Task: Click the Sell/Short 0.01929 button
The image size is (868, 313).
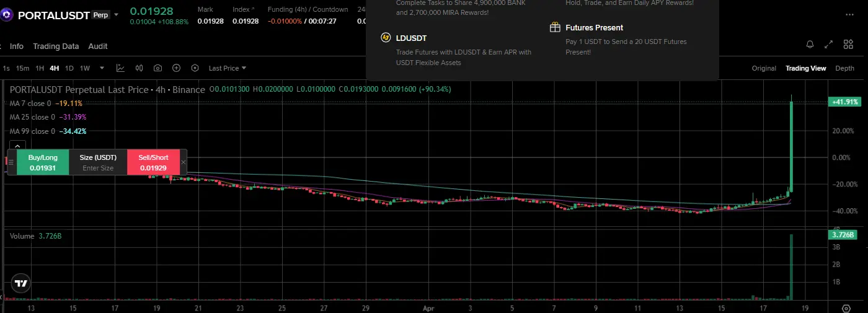Action: 153,162
